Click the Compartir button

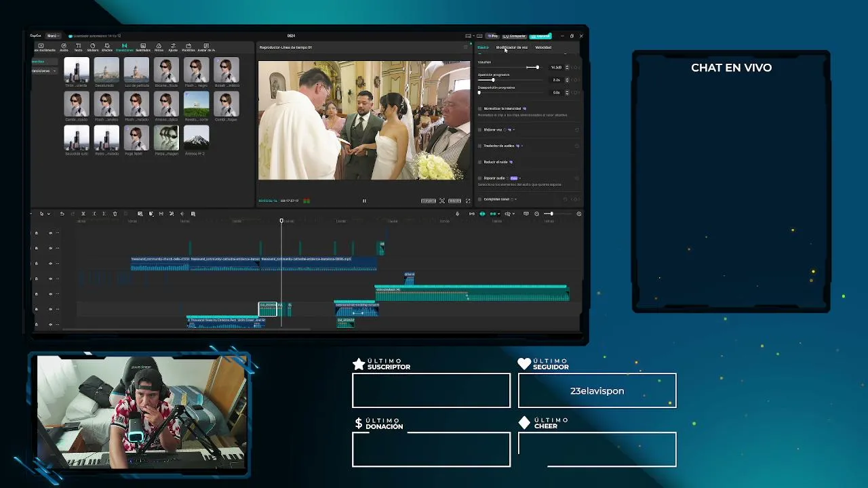[515, 36]
